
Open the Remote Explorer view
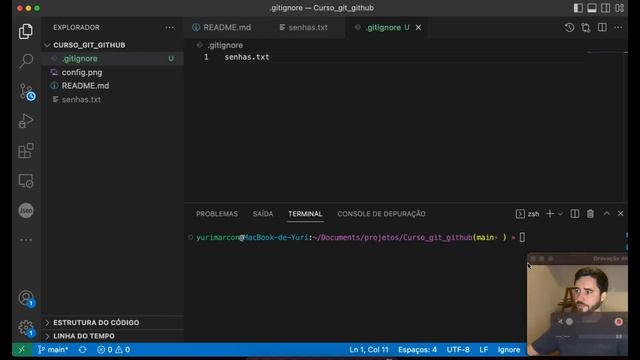click(26, 180)
